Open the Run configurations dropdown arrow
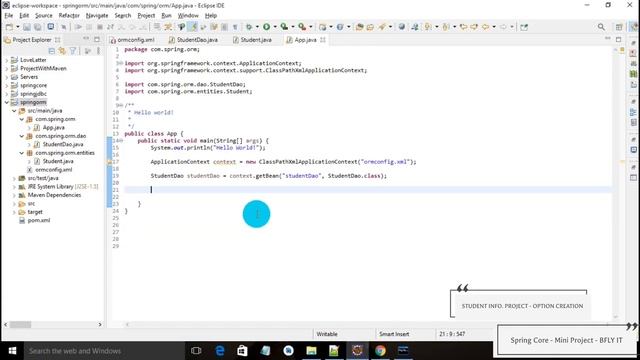Viewport: 640px width, 360px height. point(275,27)
